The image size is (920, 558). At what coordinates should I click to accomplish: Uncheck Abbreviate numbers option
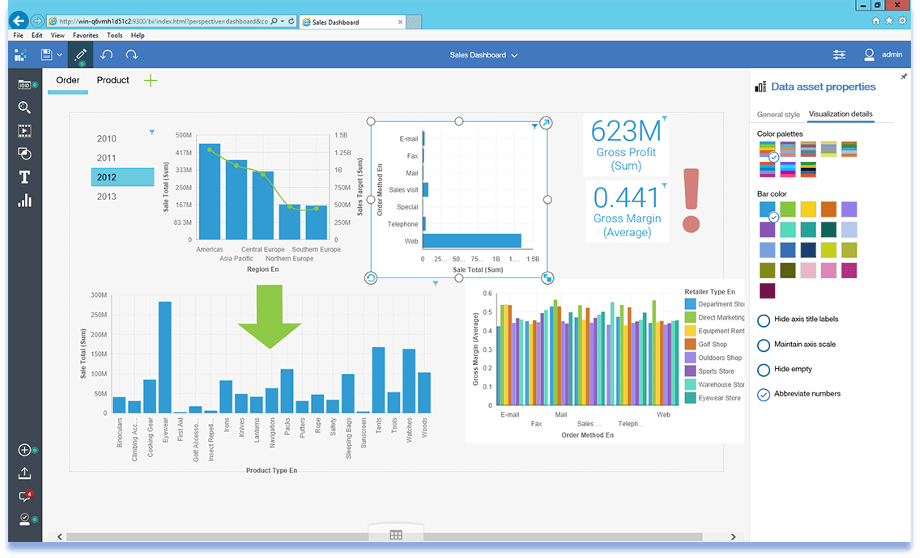764,394
